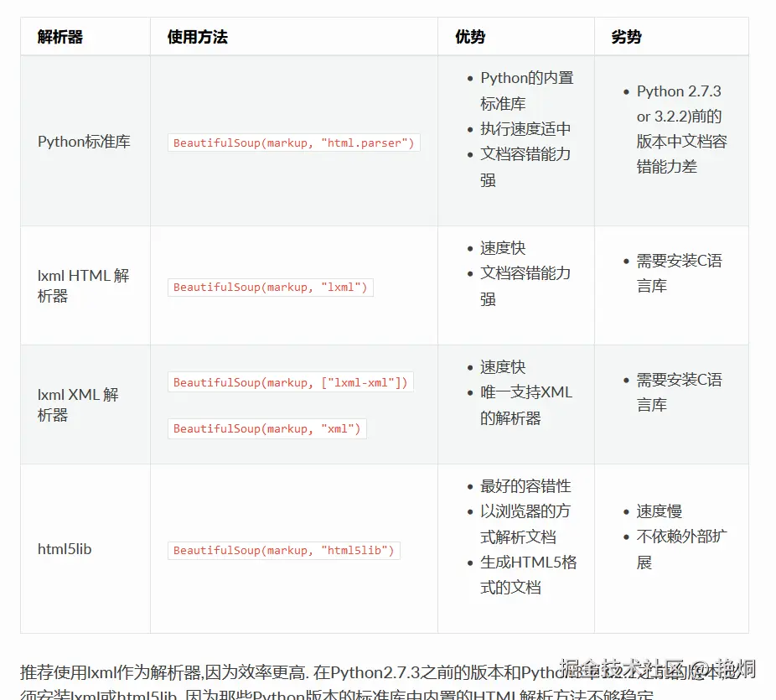
Task: Click the BeautifulSoup markup lxml code snippet
Action: [270, 287]
